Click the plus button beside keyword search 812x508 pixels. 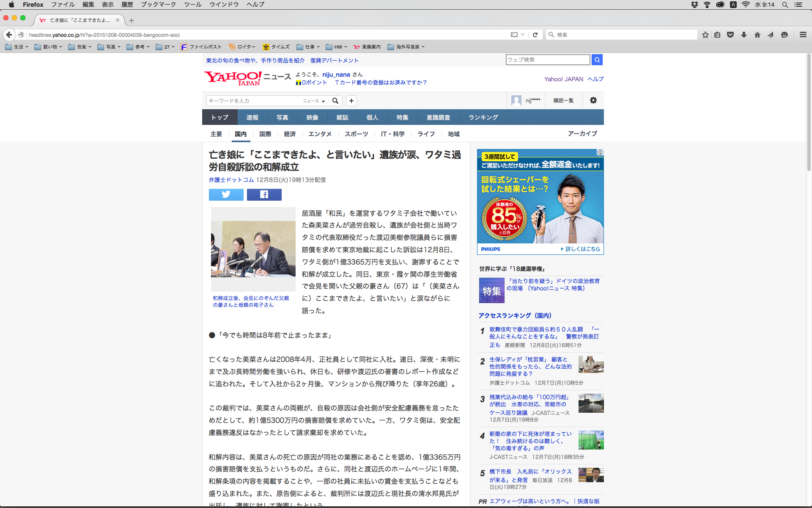pyautogui.click(x=351, y=101)
